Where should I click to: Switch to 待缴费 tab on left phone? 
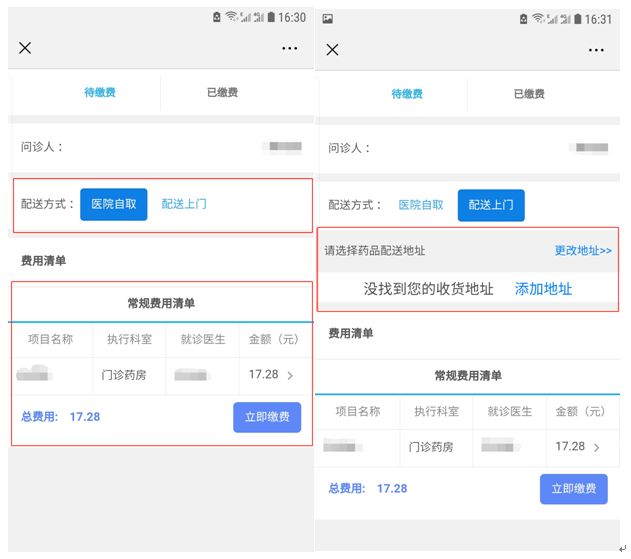(x=100, y=92)
